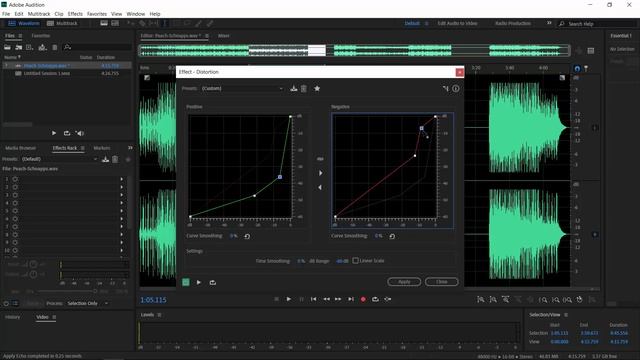Open the Effects Rack Presets dropdown
Viewport: 640px width, 360px height.
point(60,159)
